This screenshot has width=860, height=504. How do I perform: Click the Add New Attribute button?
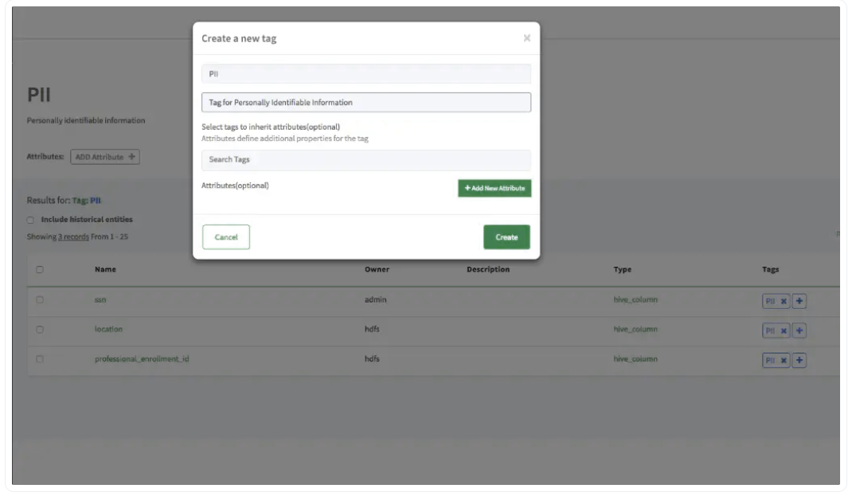(x=494, y=188)
